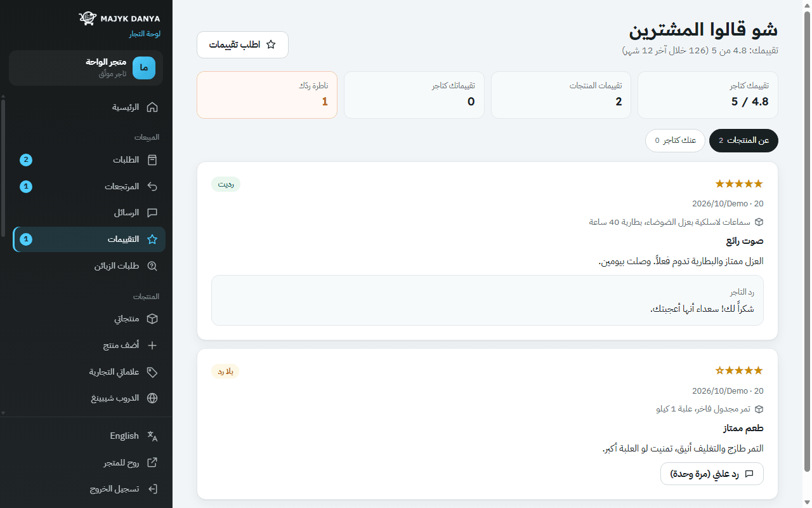
Task: Select the returns arrow icon for المرتجعات
Action: (152, 187)
